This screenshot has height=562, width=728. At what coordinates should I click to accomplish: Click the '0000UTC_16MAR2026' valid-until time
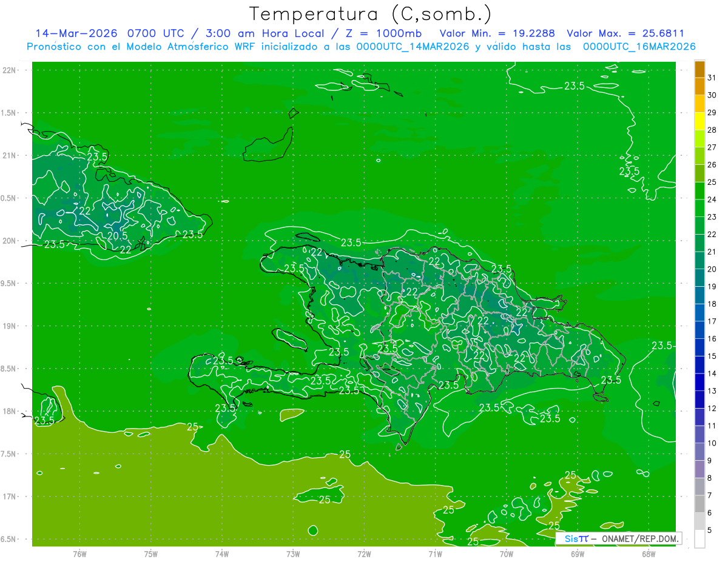(639, 47)
